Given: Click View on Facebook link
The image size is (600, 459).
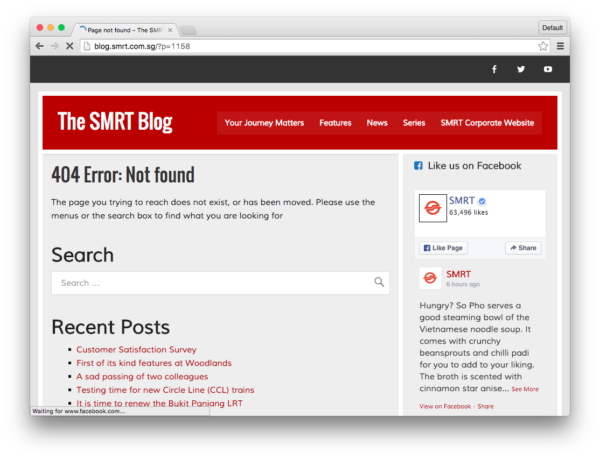Looking at the screenshot, I should [445, 406].
